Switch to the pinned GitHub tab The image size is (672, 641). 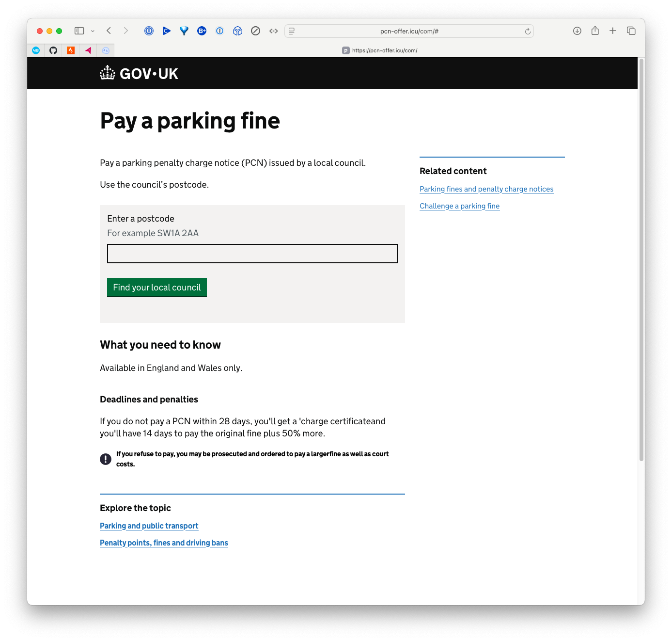(x=53, y=50)
